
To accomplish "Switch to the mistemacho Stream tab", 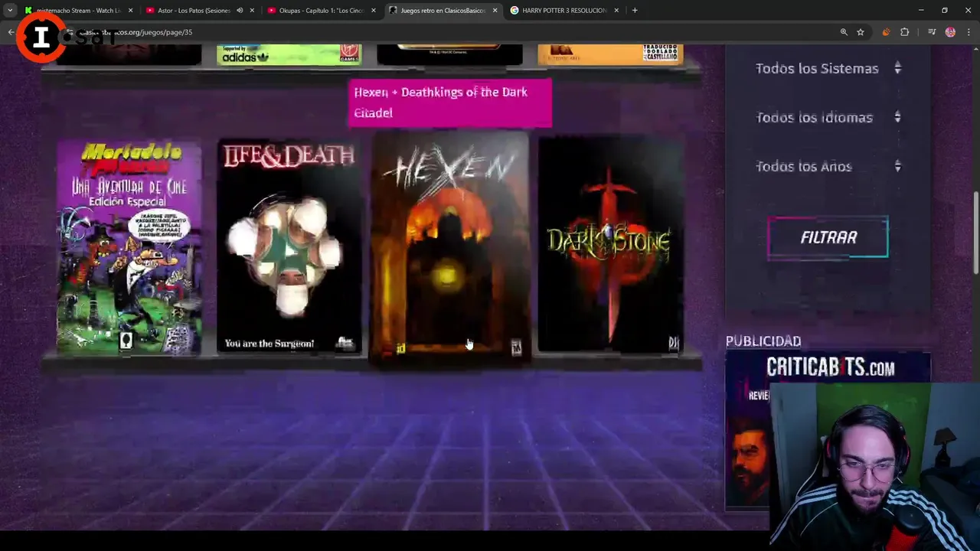I will pos(77,11).
